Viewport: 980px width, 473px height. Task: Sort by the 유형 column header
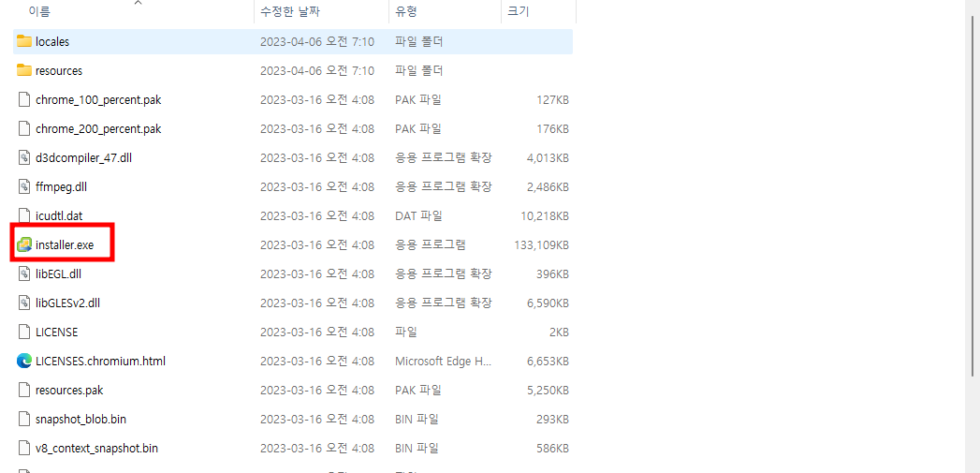pos(405,11)
